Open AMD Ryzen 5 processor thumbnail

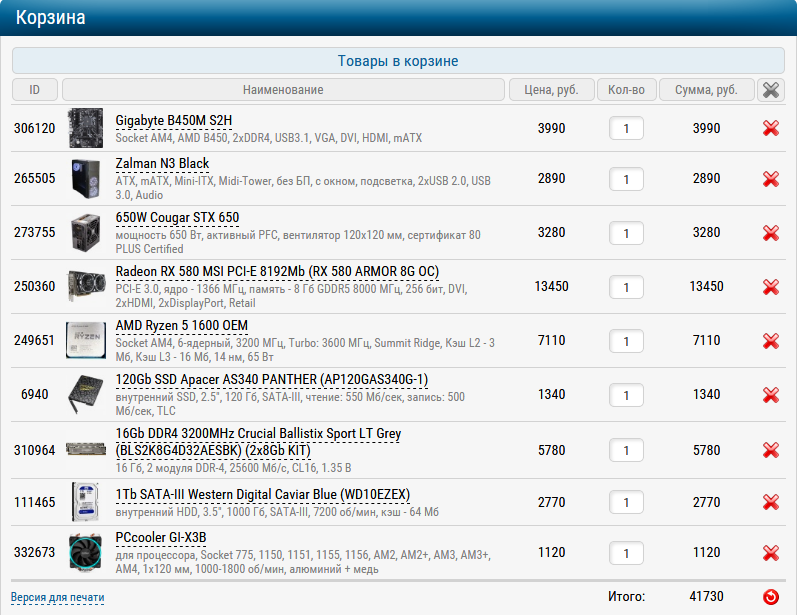tap(86, 340)
